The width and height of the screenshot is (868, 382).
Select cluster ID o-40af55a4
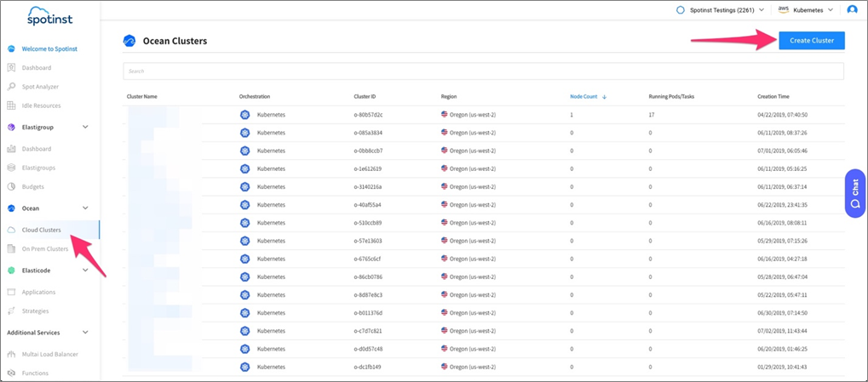pyautogui.click(x=368, y=204)
